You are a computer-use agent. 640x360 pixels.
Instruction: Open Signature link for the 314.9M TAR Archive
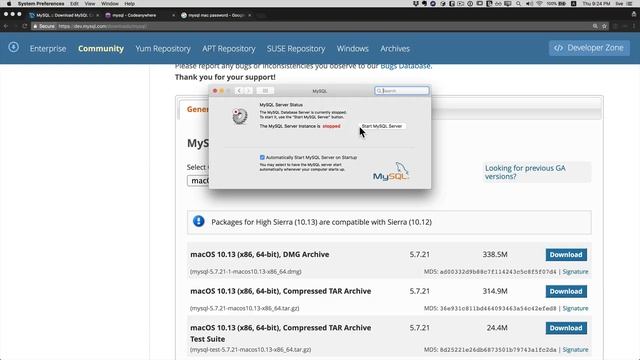point(575,308)
